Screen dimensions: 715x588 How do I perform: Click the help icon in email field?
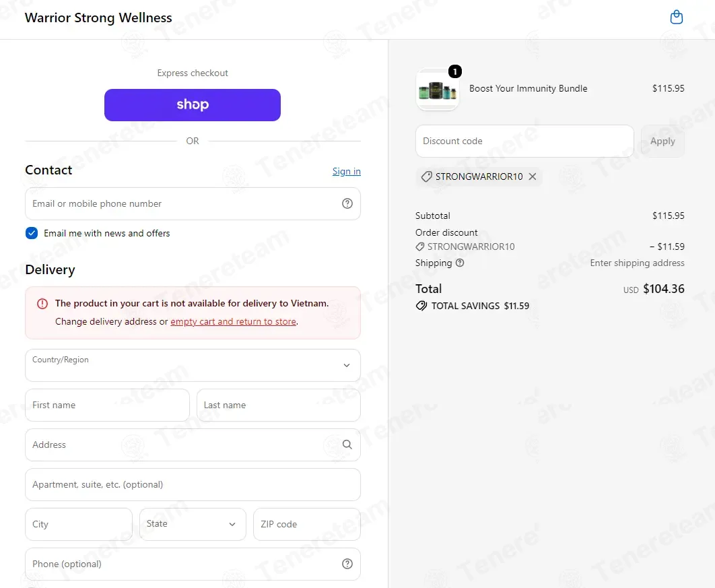347,203
